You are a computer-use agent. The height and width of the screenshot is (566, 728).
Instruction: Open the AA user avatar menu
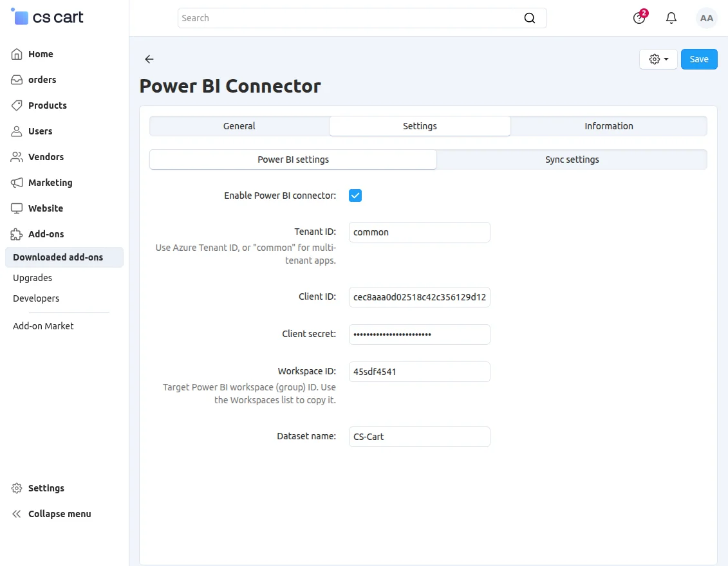coord(706,18)
